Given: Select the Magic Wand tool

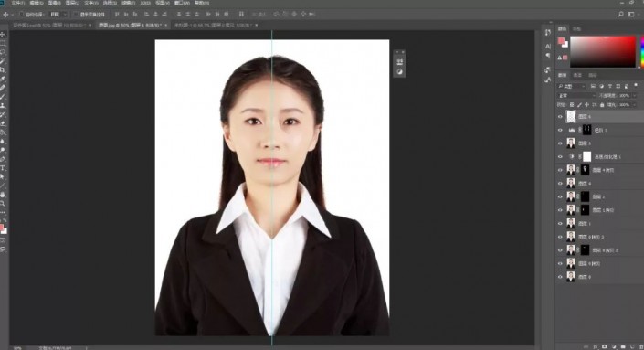Looking at the screenshot, I should pos(3,61).
